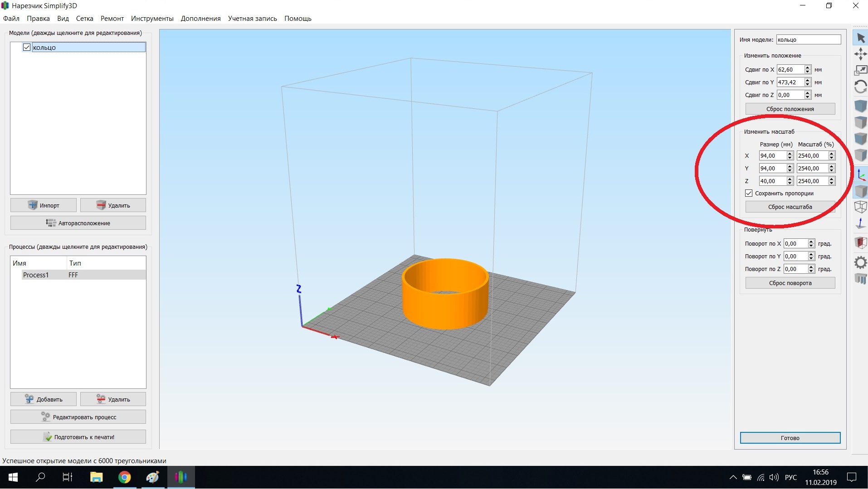Open the Инструменты menu

pyautogui.click(x=152, y=19)
